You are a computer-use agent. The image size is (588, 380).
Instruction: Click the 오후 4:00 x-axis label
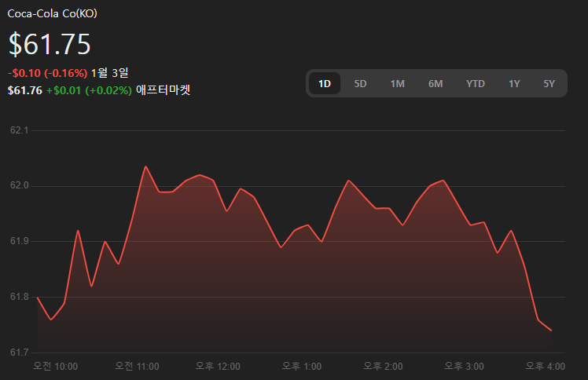(x=546, y=366)
